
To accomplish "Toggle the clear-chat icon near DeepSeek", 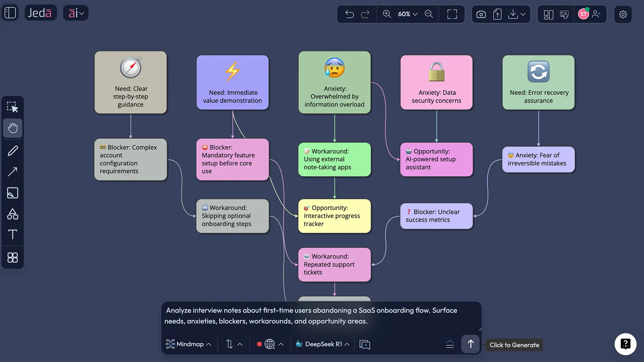I will click(365, 344).
